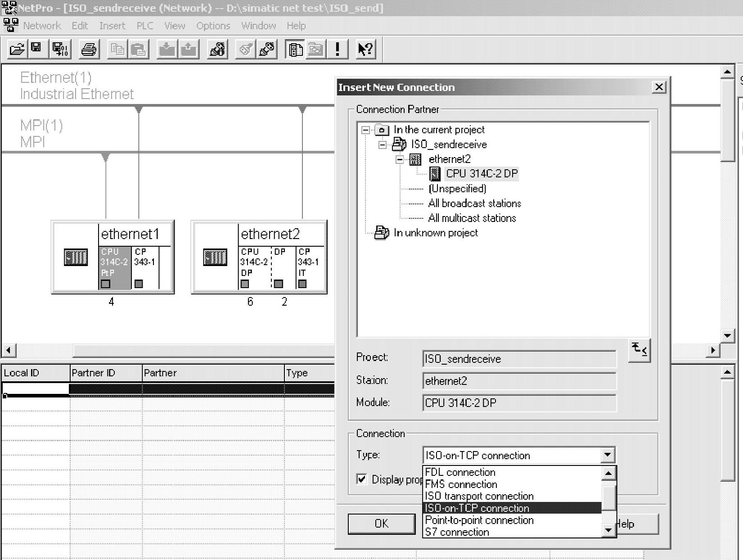
Task: Open the connection Type dropdown arrow
Action: (x=608, y=455)
